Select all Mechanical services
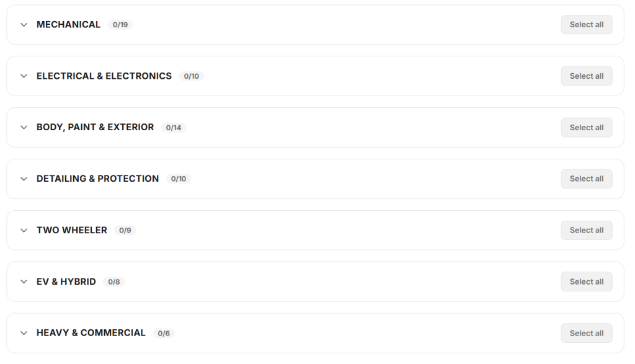This screenshot has width=635, height=364. 586,25
